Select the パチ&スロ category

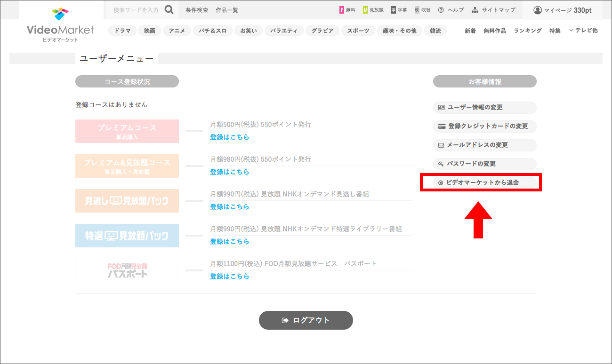click(213, 31)
